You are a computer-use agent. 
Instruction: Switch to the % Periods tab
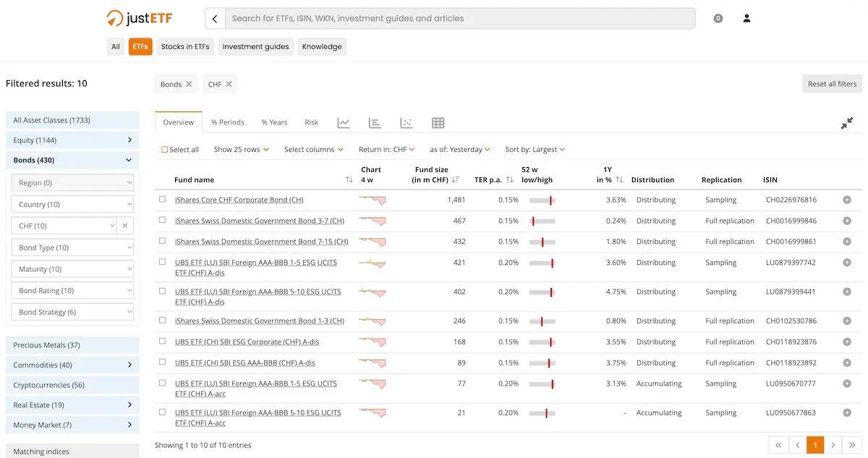click(x=228, y=122)
